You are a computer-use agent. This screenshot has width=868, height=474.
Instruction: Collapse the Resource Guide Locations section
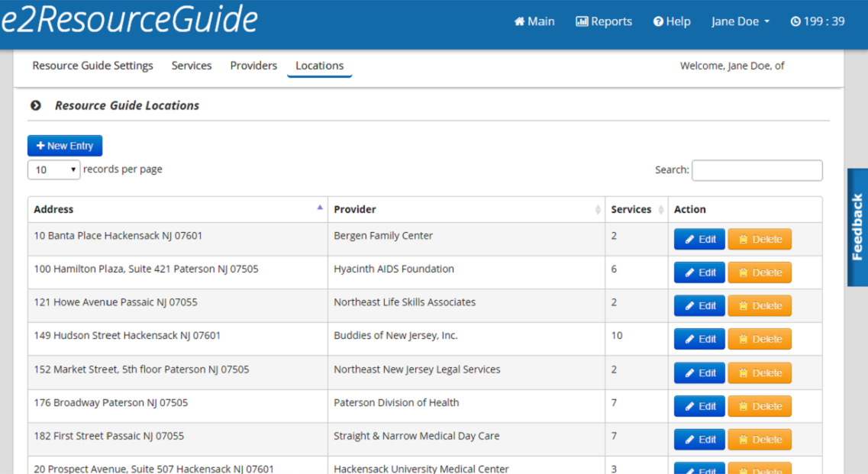tap(35, 105)
